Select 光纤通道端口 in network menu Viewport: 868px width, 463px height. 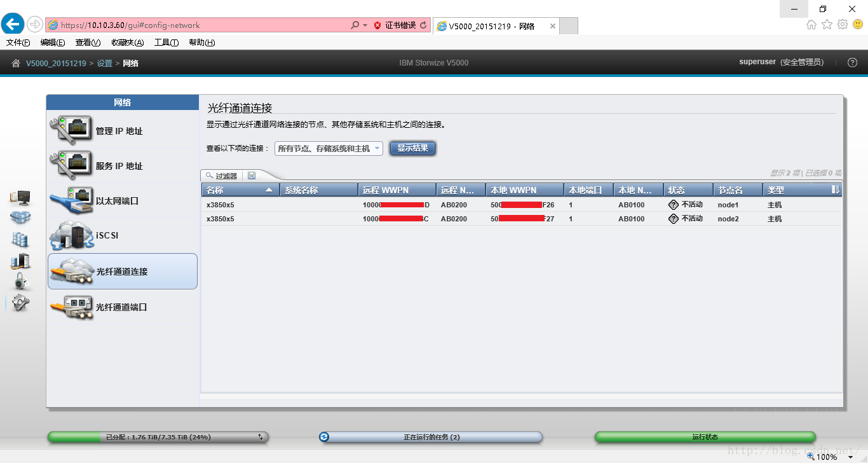coord(123,307)
